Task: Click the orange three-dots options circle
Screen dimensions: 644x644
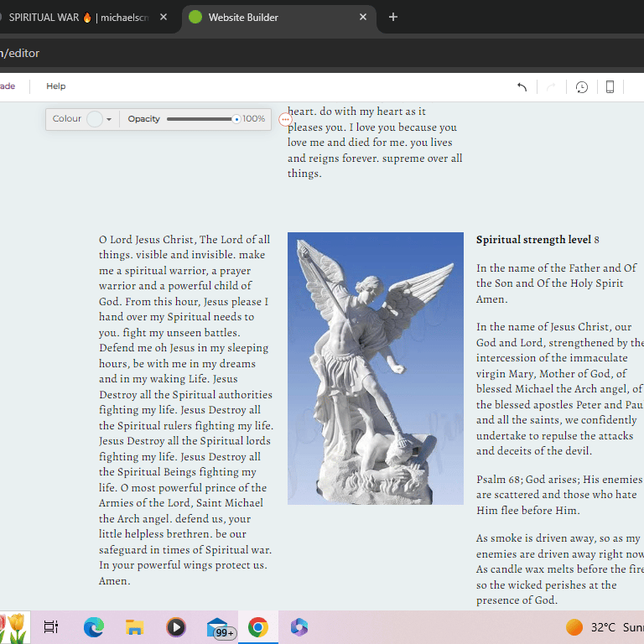Action: [x=285, y=120]
